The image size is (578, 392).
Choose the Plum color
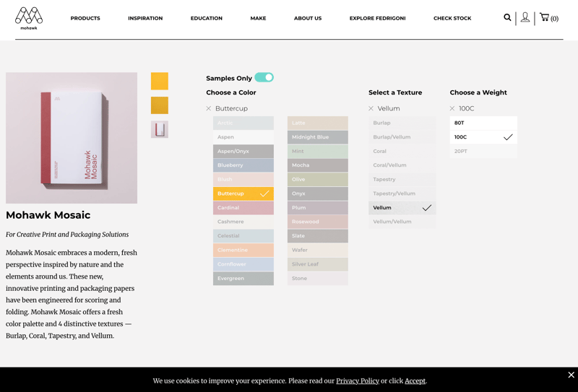point(318,208)
